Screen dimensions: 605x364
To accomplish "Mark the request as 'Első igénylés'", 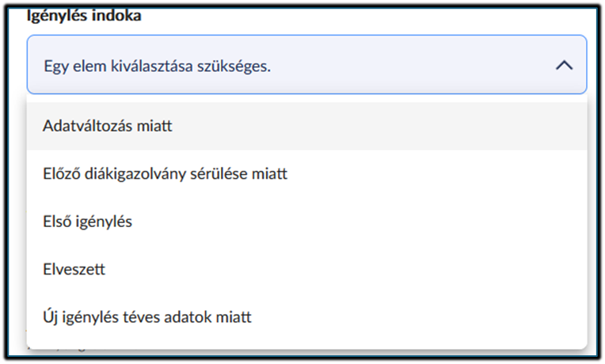I will point(88,222).
